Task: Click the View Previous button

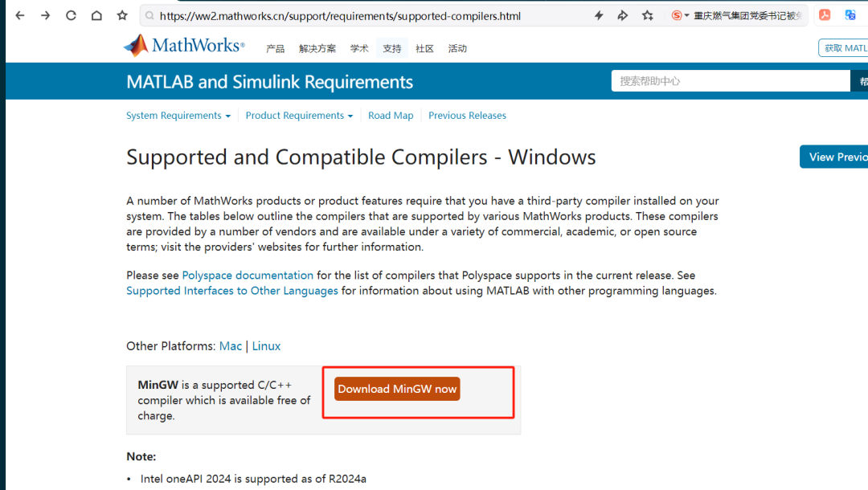Action: pyautogui.click(x=833, y=157)
